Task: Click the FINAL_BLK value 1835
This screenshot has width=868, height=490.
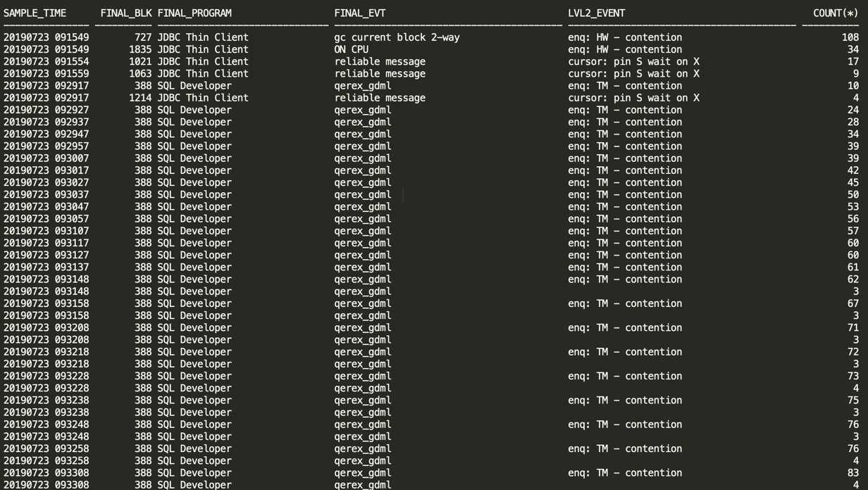Action: (140, 49)
